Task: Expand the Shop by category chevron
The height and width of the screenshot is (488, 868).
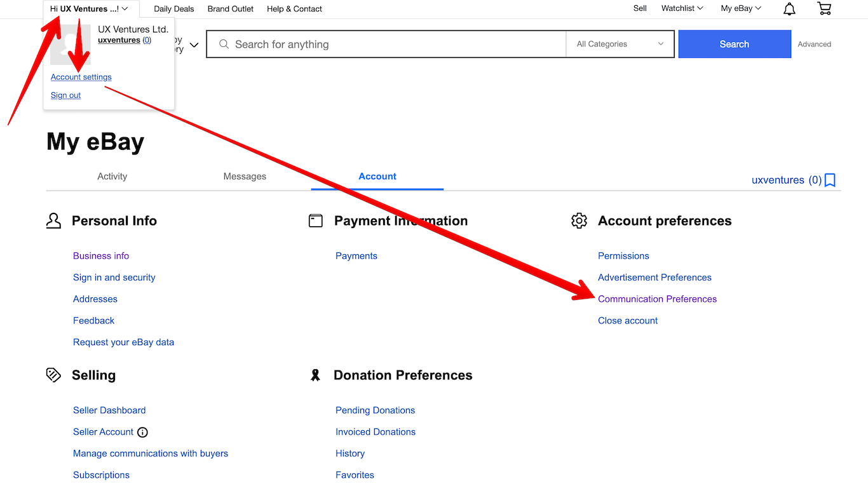Action: coord(194,44)
